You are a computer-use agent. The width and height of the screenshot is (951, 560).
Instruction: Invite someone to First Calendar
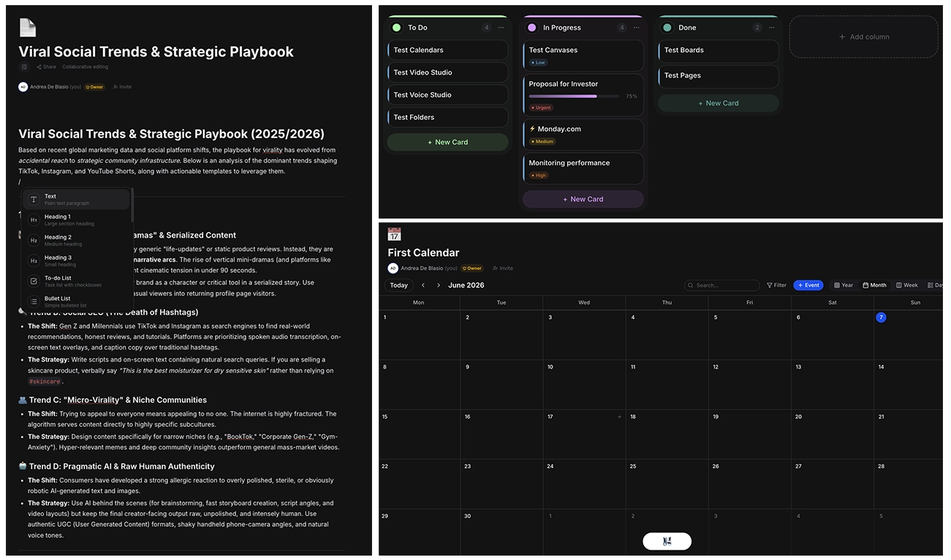pos(503,268)
